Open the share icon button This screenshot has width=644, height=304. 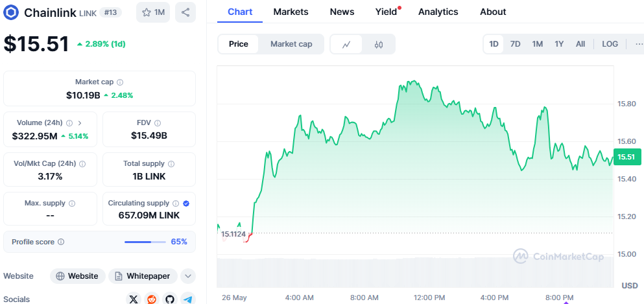(185, 12)
